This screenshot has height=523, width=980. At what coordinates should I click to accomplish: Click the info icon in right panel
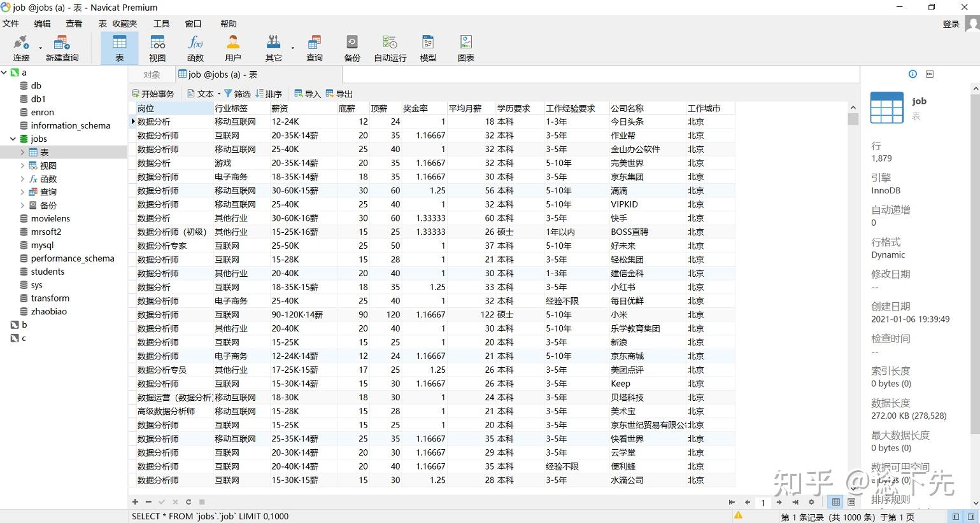click(x=913, y=74)
